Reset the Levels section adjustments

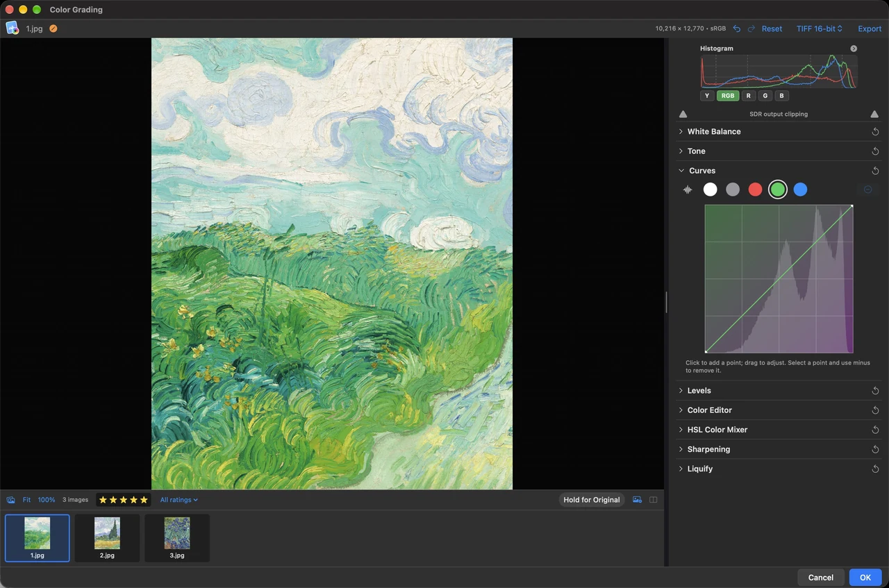pos(875,391)
